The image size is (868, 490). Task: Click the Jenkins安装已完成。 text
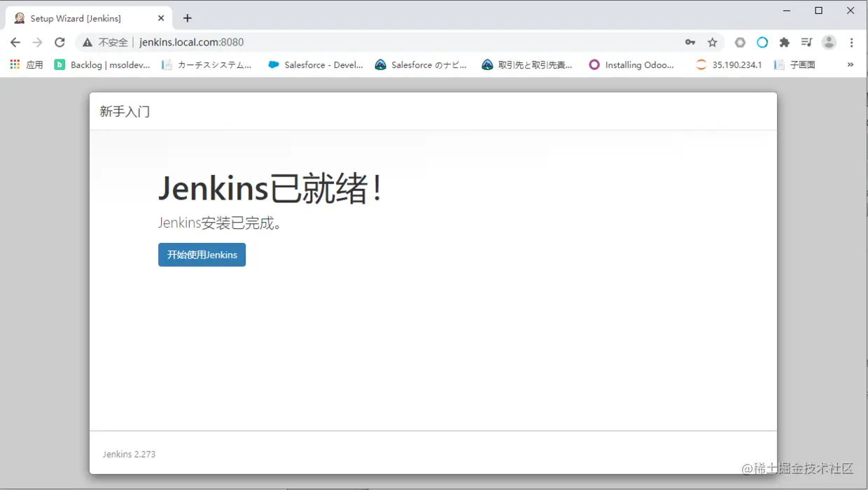tap(220, 223)
